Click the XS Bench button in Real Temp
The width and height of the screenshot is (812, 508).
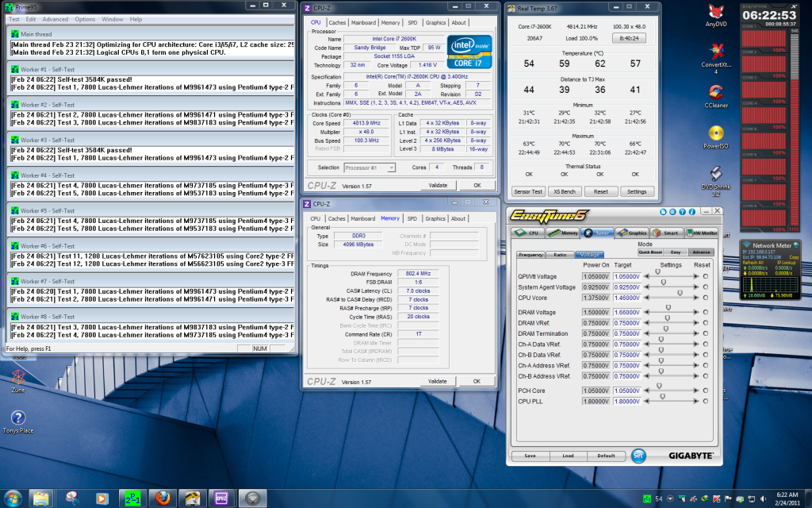(565, 191)
